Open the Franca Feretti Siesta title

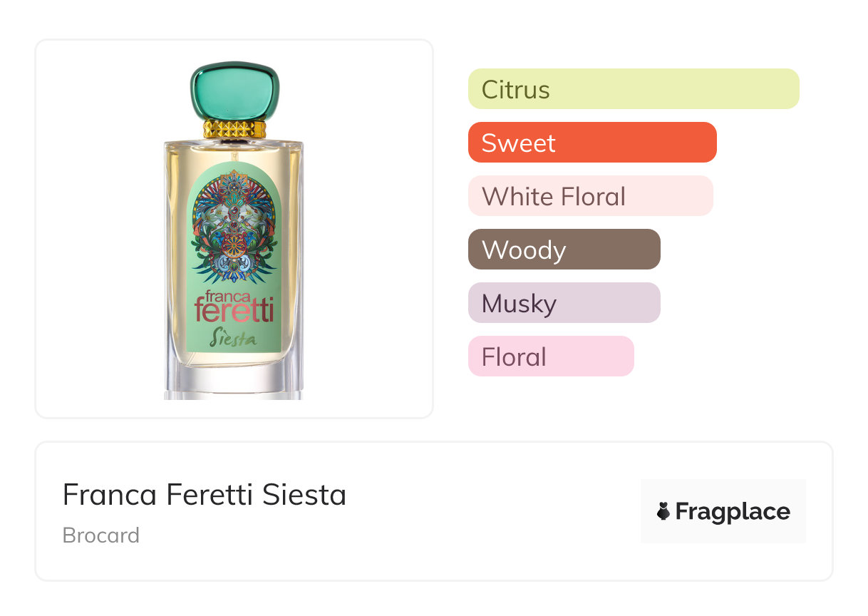click(205, 495)
